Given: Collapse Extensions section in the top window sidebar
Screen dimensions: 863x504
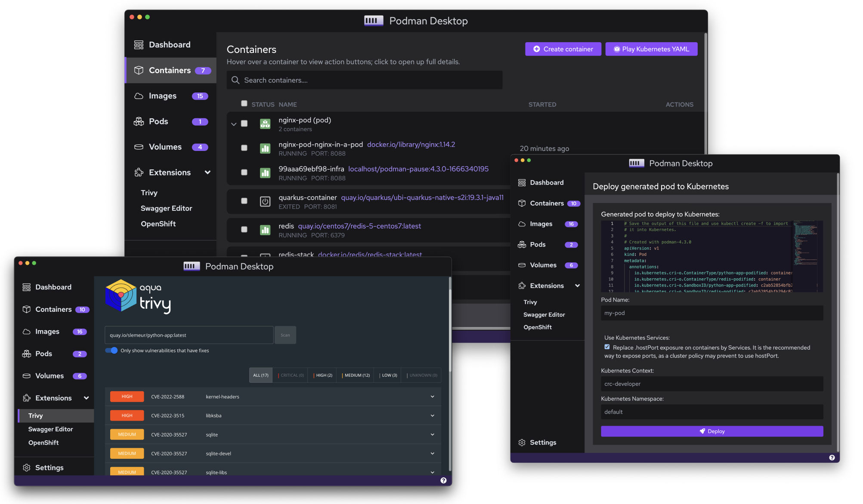Looking at the screenshot, I should [207, 172].
